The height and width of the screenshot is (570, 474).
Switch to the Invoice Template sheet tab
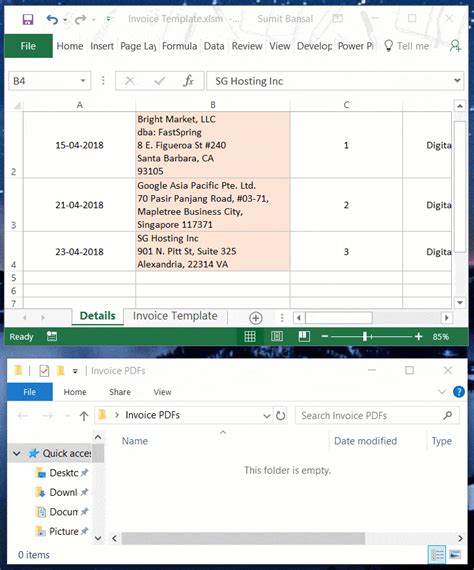point(175,316)
